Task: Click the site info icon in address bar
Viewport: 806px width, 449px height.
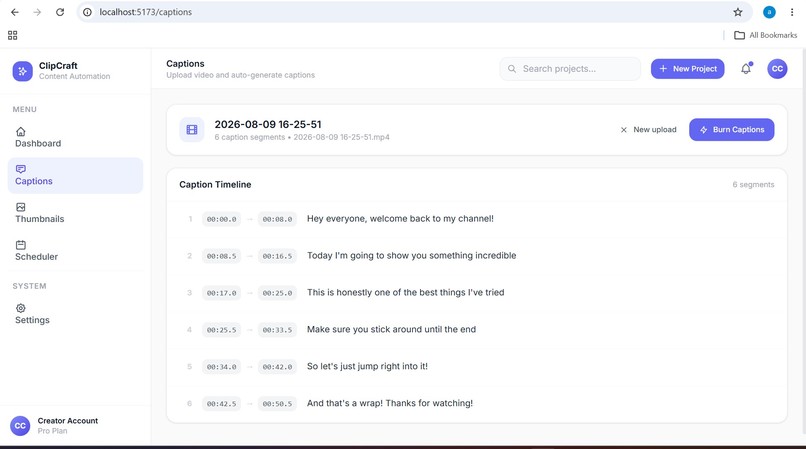Action: click(87, 12)
